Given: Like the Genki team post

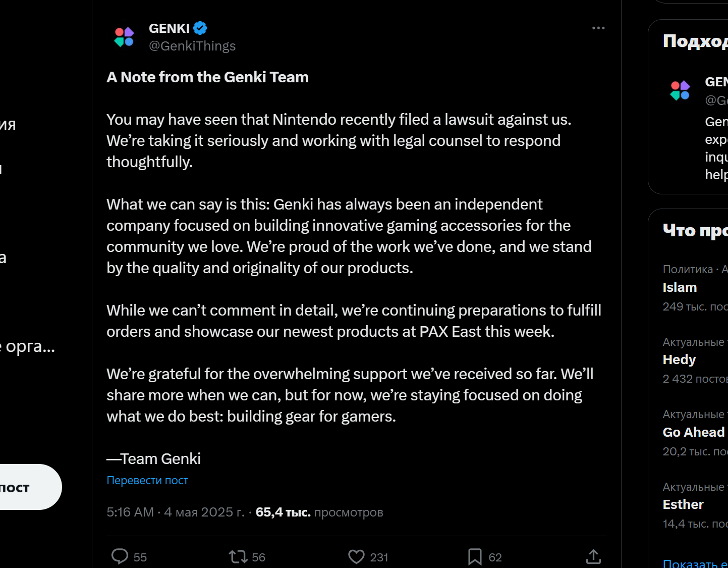Looking at the screenshot, I should 356,556.
